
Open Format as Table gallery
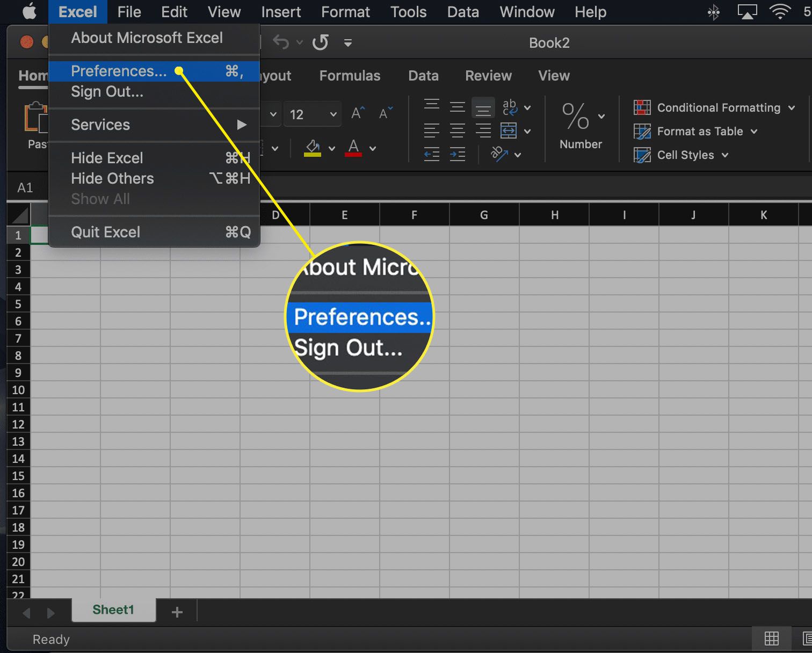pyautogui.click(x=695, y=131)
